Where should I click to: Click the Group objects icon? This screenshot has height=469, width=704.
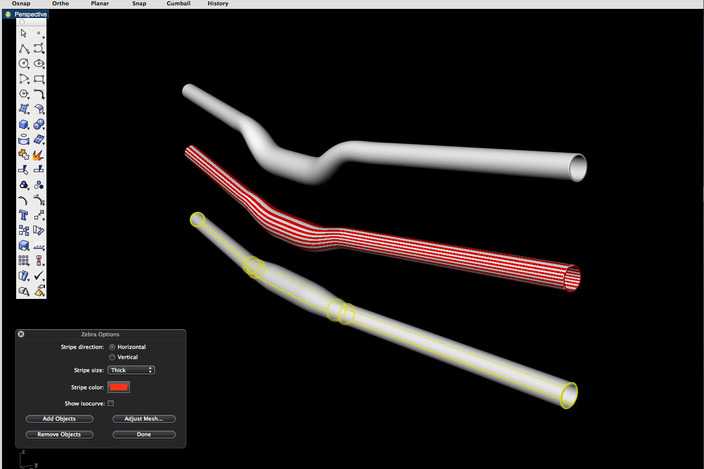pyautogui.click(x=24, y=185)
